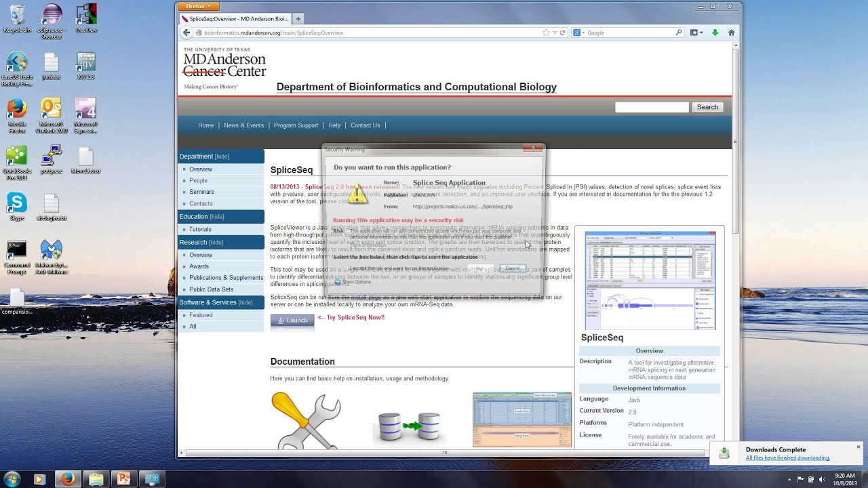
Task: Bookmark this page with the star icon
Action: [546, 33]
